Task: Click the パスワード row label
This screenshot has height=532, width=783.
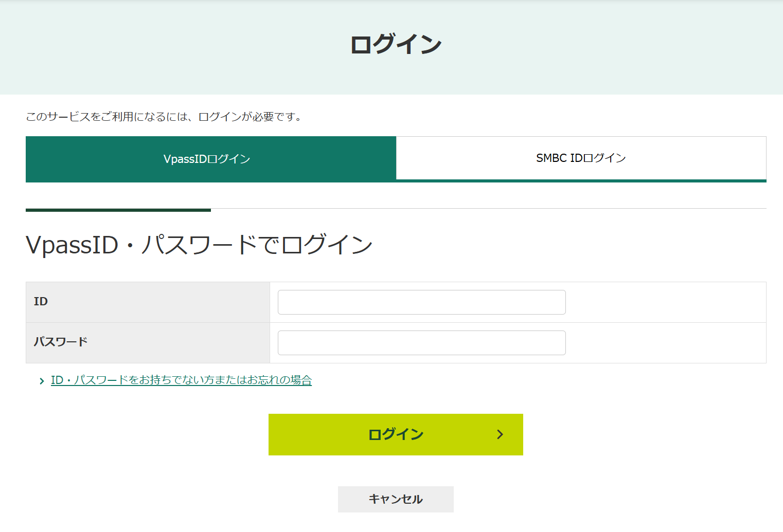Action: click(x=61, y=342)
